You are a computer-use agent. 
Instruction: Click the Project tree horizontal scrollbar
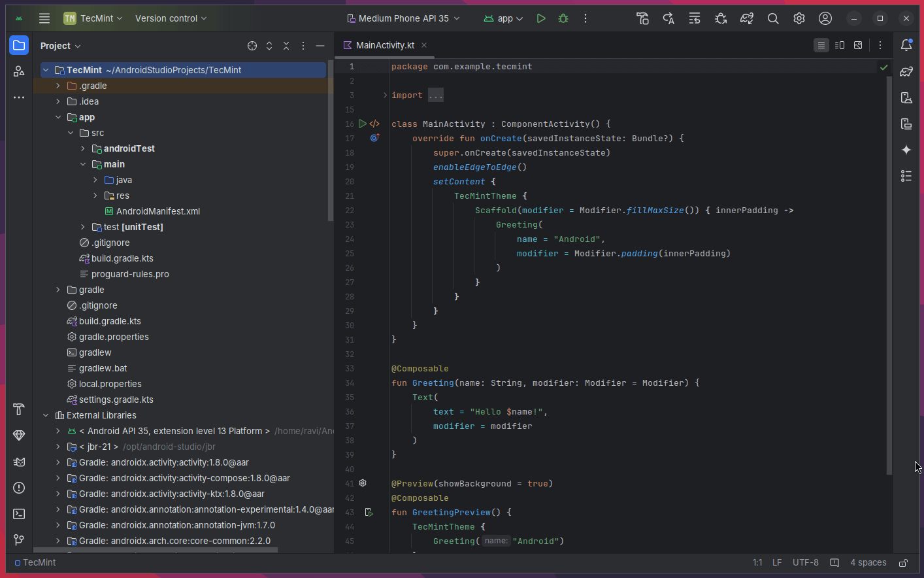(x=157, y=550)
